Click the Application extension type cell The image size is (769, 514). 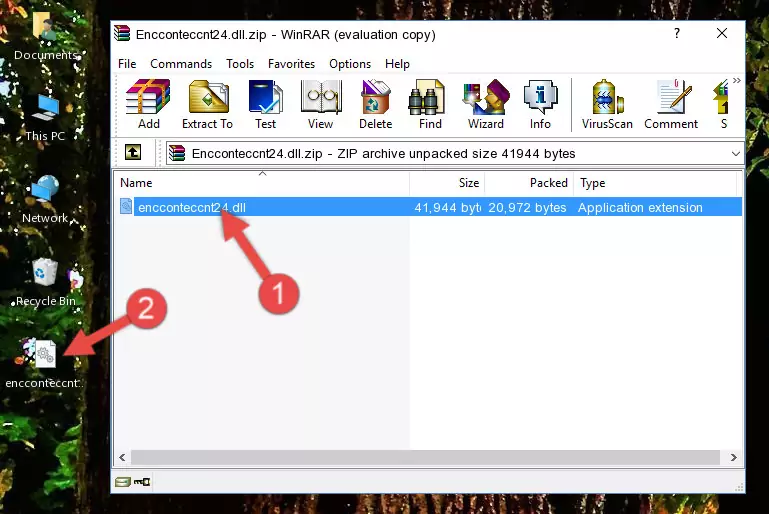(640, 207)
